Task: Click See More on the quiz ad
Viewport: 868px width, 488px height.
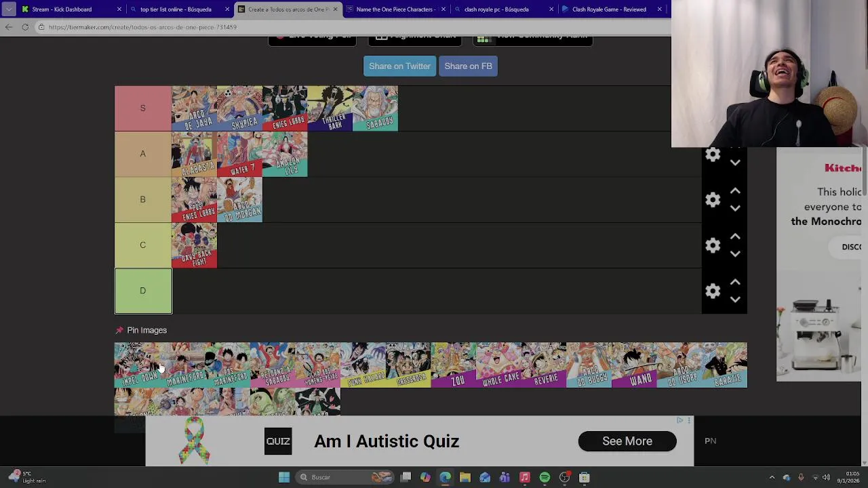Action: click(x=627, y=441)
